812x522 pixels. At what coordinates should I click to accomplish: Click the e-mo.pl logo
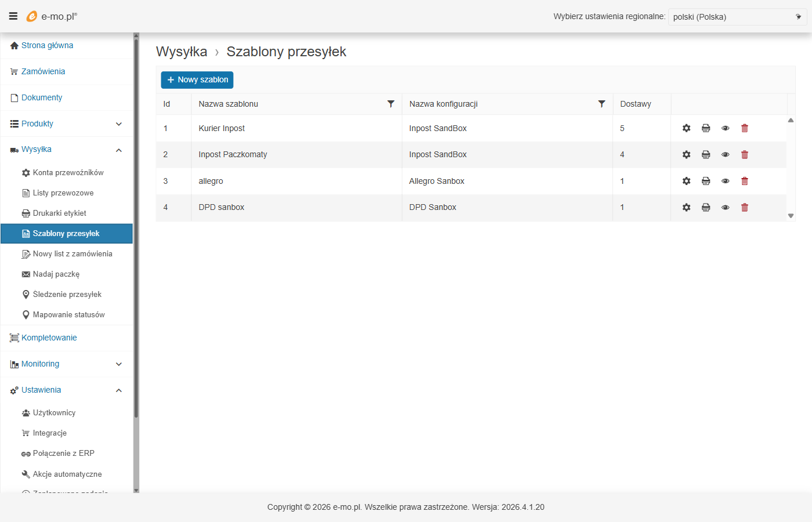click(52, 16)
